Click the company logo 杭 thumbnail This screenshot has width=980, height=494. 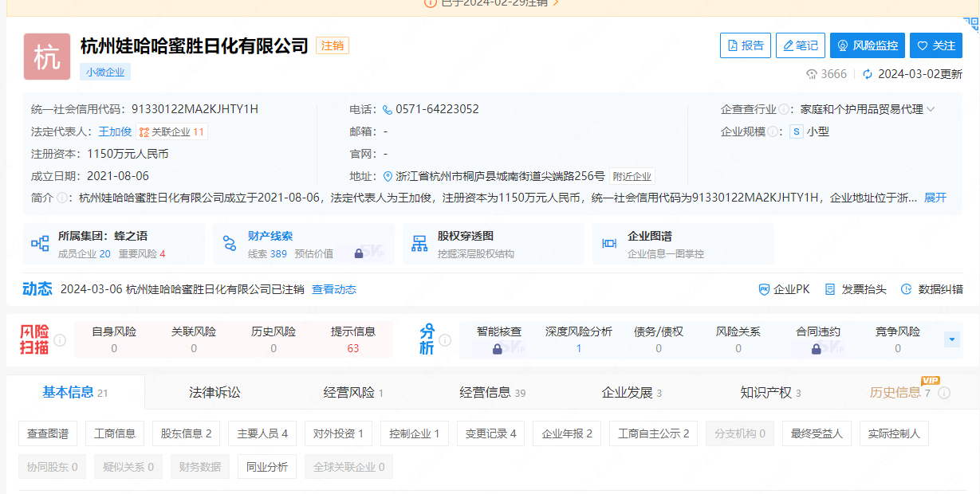click(47, 57)
